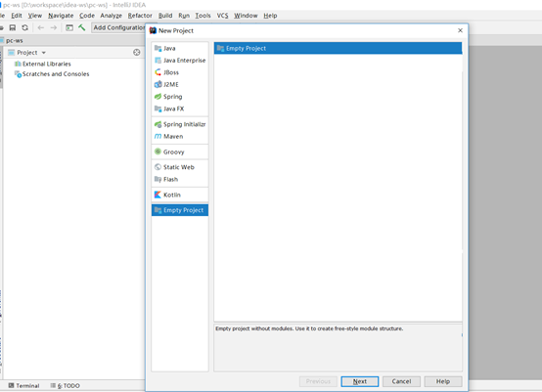This screenshot has height=392, width=542.
Task: Click the disabled Previous button
Action: pyautogui.click(x=318, y=381)
